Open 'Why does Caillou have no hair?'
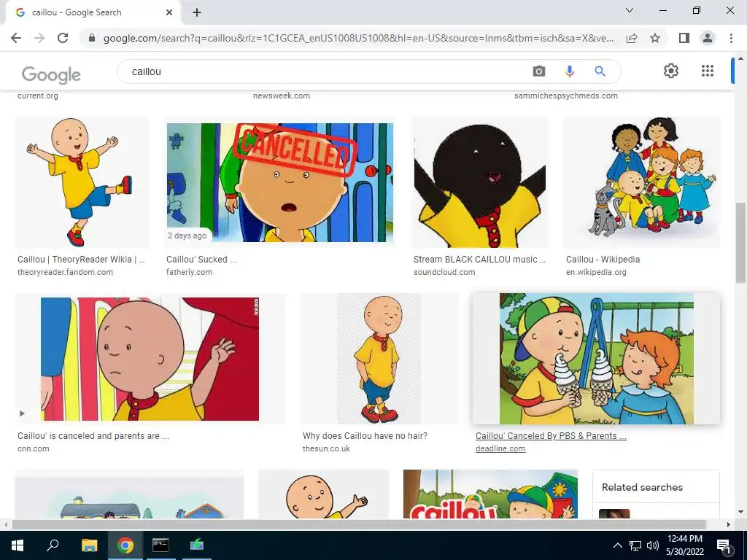This screenshot has height=560, width=747. pyautogui.click(x=365, y=436)
